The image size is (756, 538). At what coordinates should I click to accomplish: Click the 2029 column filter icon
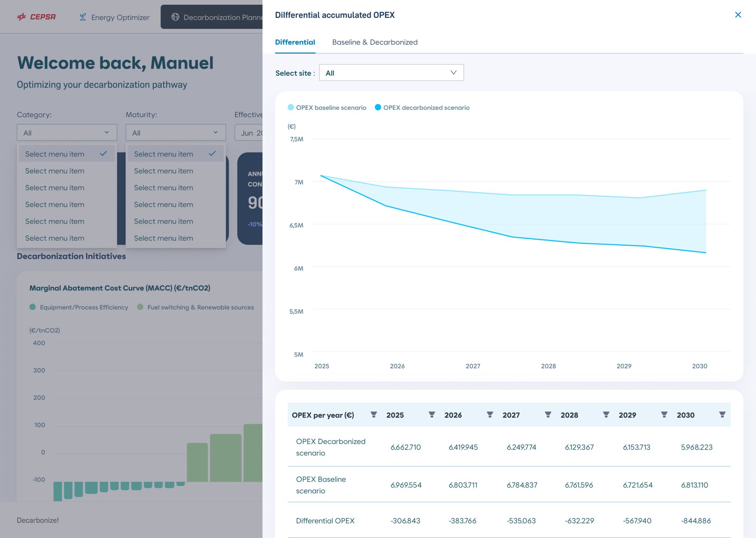(x=664, y=415)
